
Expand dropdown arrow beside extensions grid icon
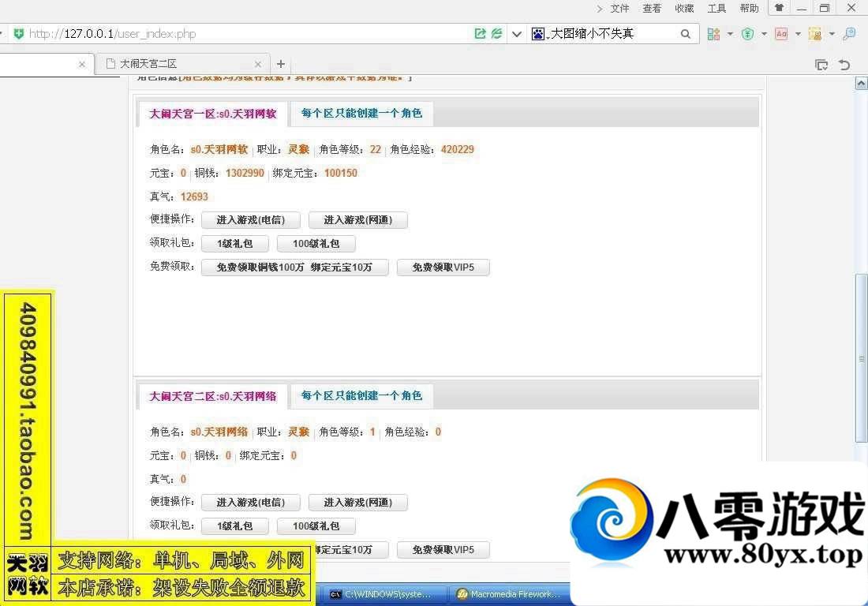(x=730, y=34)
